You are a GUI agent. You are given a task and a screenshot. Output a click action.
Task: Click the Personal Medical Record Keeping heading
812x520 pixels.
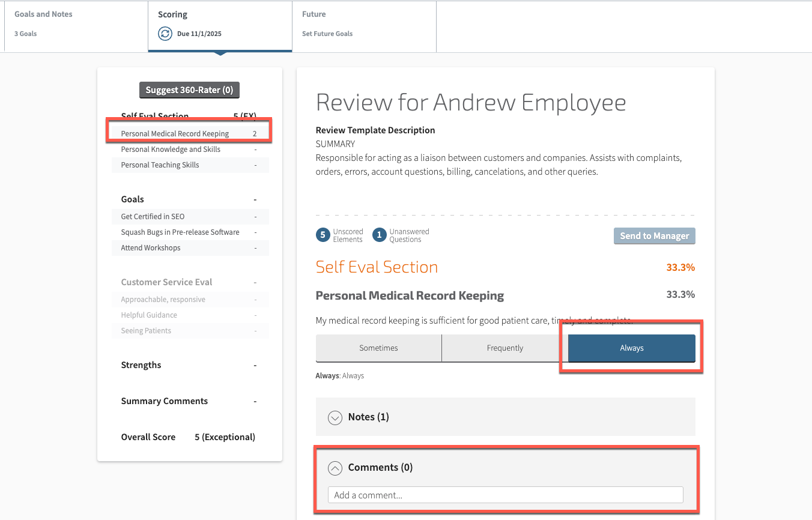(410, 295)
